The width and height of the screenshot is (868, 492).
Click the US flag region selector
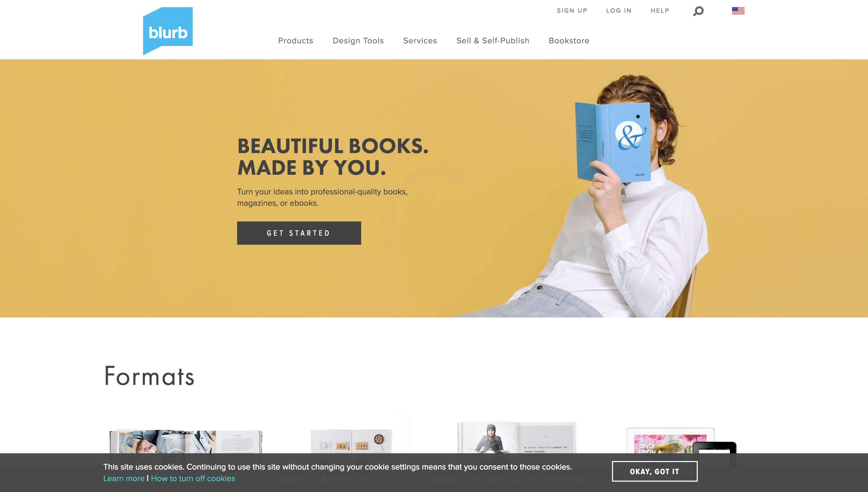pyautogui.click(x=738, y=11)
